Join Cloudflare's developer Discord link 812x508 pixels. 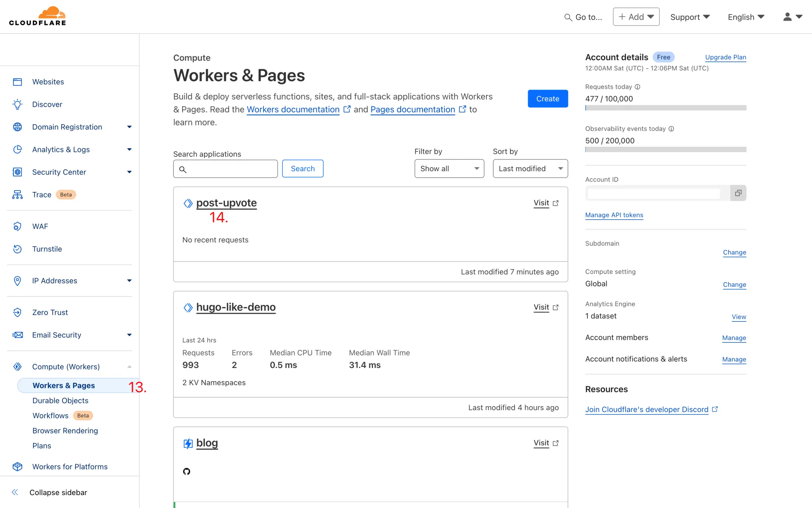point(647,409)
